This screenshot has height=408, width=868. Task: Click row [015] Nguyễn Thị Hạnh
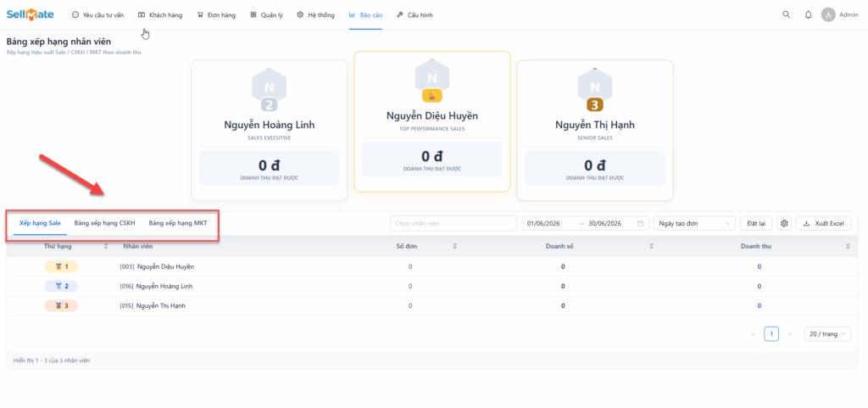pyautogui.click(x=431, y=305)
